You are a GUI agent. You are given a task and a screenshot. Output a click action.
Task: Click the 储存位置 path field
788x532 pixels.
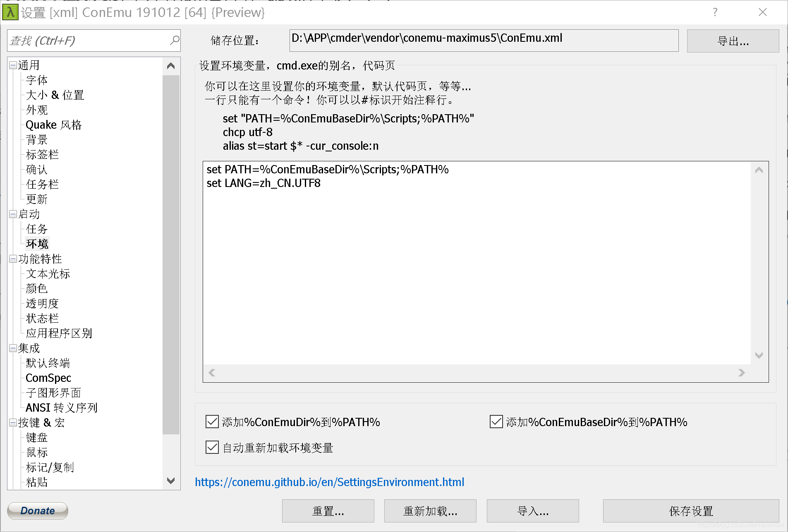[484, 40]
